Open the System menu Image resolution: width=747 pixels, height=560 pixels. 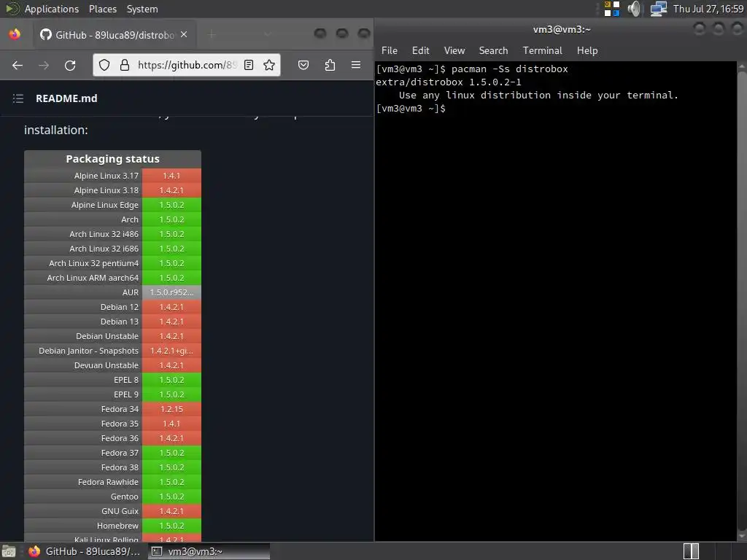pos(142,9)
